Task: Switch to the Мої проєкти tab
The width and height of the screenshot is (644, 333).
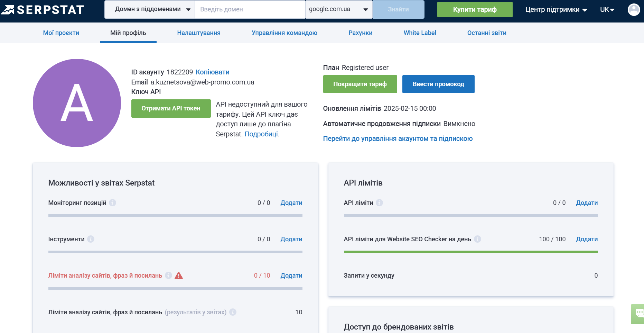Action: click(61, 33)
